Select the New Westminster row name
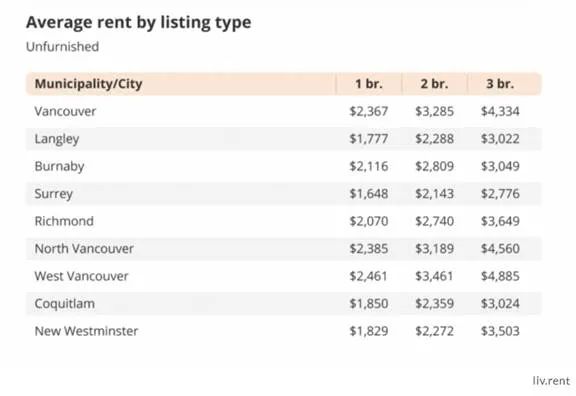The image size is (576, 396). click(x=86, y=331)
